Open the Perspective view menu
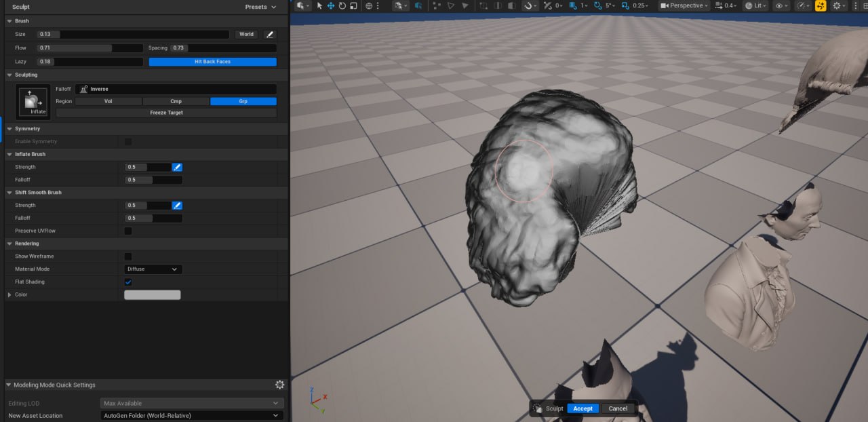Screen dimensions: 868x422 684,5
